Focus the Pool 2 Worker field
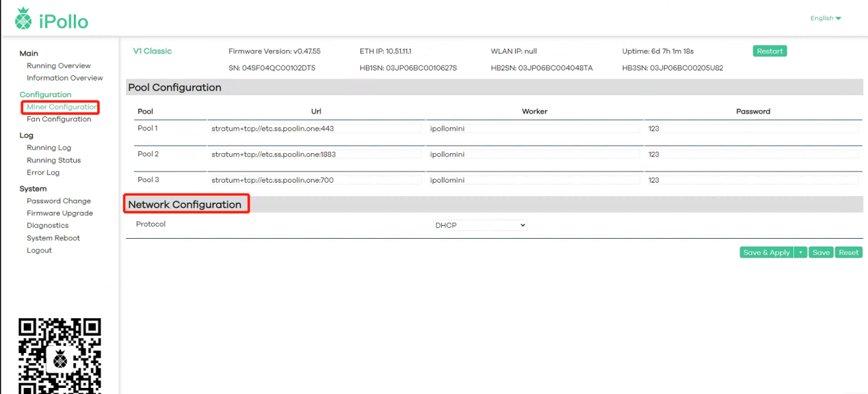868x394 pixels. tap(534, 155)
